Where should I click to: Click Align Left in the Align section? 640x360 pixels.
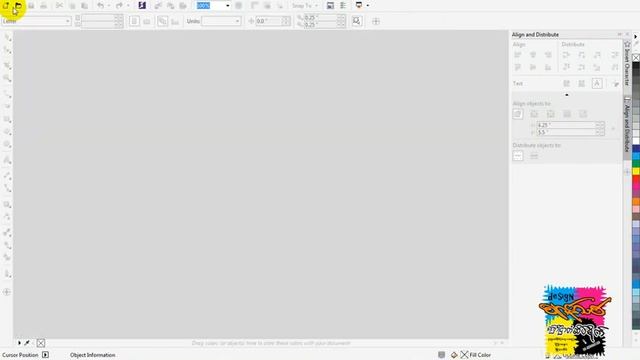coord(518,55)
